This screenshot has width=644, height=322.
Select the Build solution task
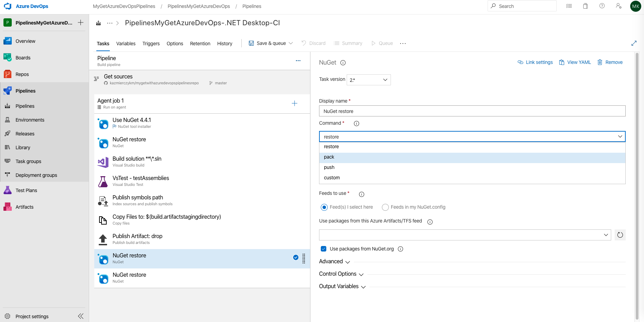[202, 162]
